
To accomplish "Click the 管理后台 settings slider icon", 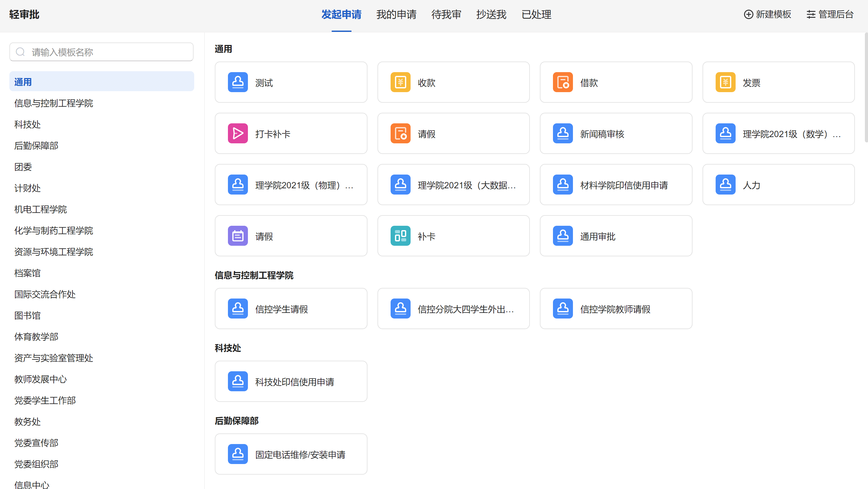I will click(811, 14).
